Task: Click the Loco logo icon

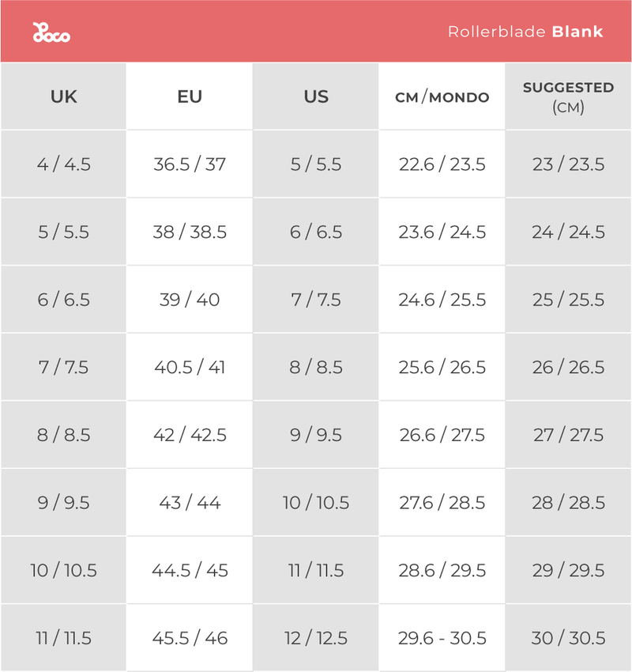Action: 51,32
